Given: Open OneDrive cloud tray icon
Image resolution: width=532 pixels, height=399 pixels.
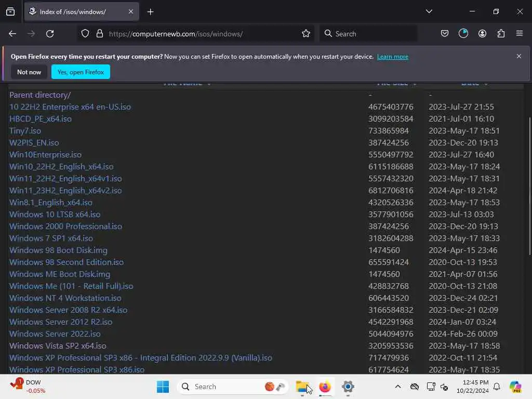Looking at the screenshot, I should pos(414,387).
